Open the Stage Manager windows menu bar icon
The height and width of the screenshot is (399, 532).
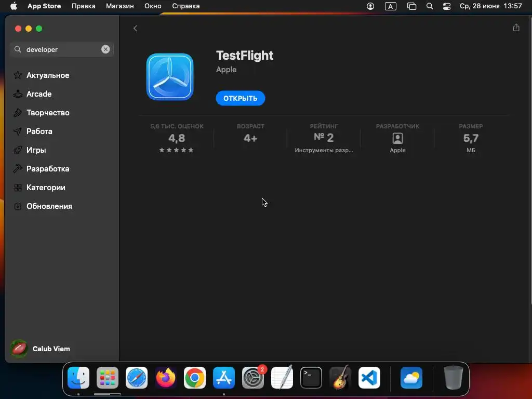[x=411, y=6]
